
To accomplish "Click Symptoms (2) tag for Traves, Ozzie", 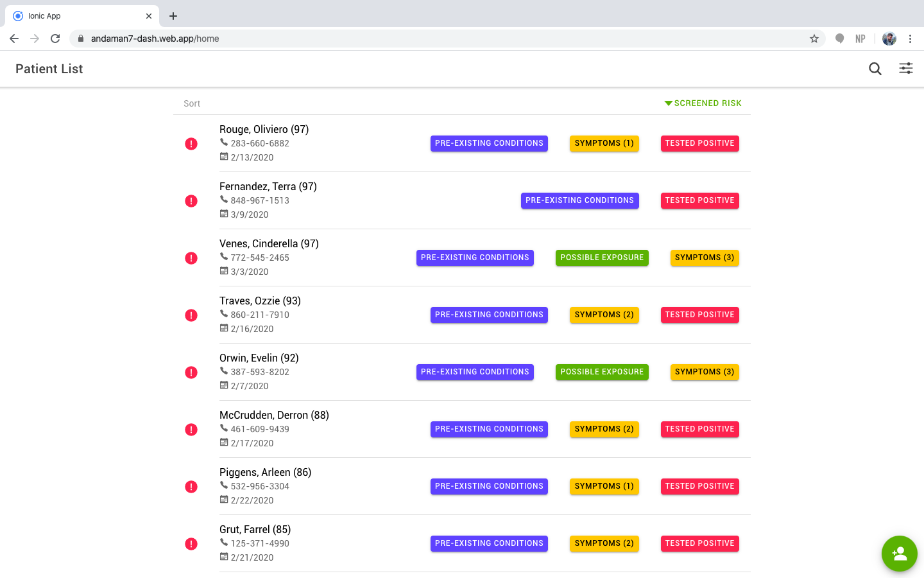I will 604,315.
